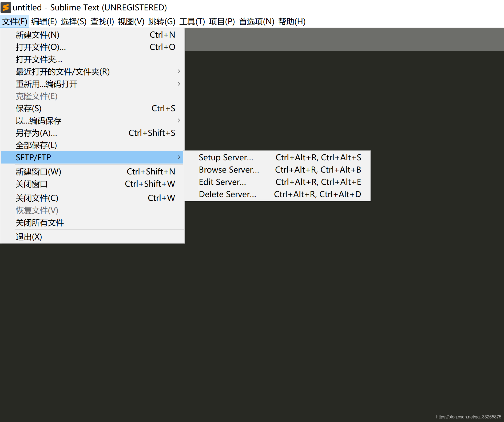Open the 帮助(H) menu
This screenshot has height=422, width=504.
[x=292, y=22]
